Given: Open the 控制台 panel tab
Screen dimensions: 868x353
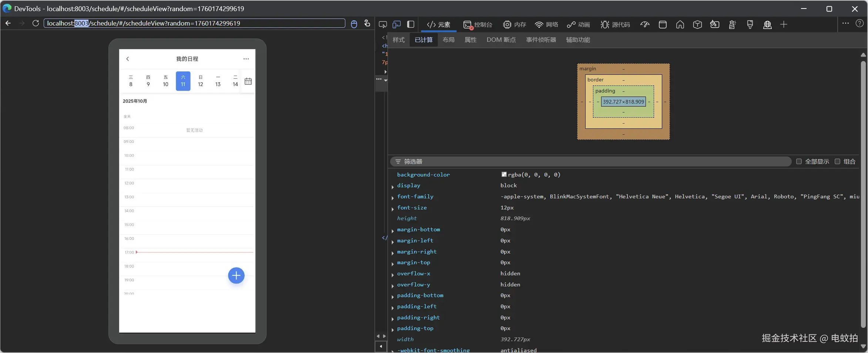Looking at the screenshot, I should (478, 25).
